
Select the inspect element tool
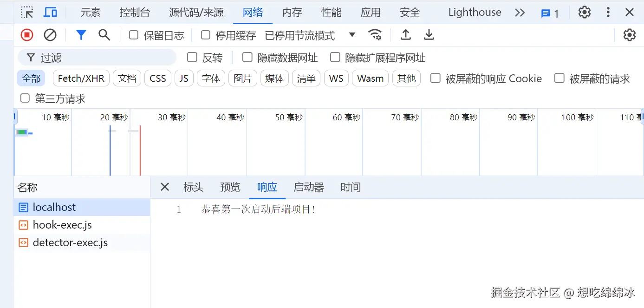[26, 12]
